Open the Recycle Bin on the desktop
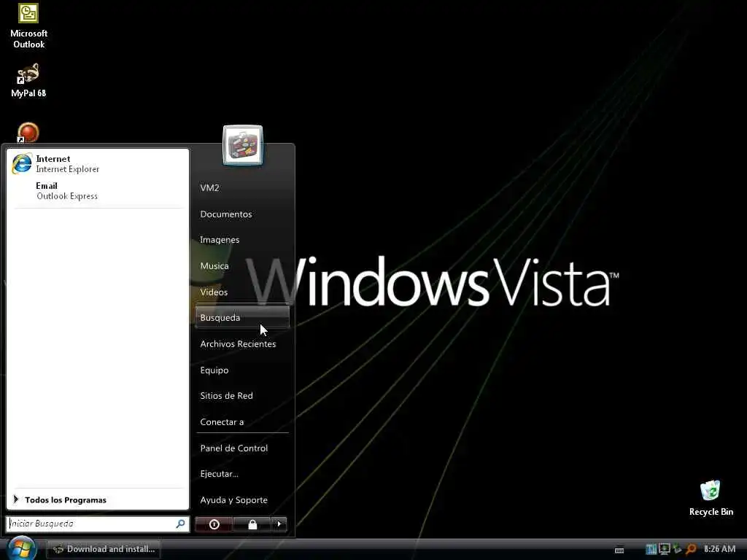747x560 pixels. click(x=711, y=498)
